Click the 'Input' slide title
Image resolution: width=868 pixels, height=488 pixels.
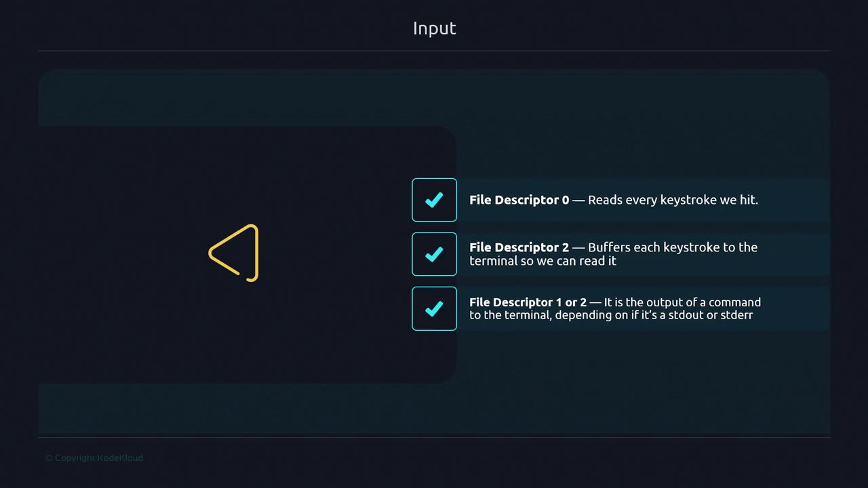tap(434, 28)
